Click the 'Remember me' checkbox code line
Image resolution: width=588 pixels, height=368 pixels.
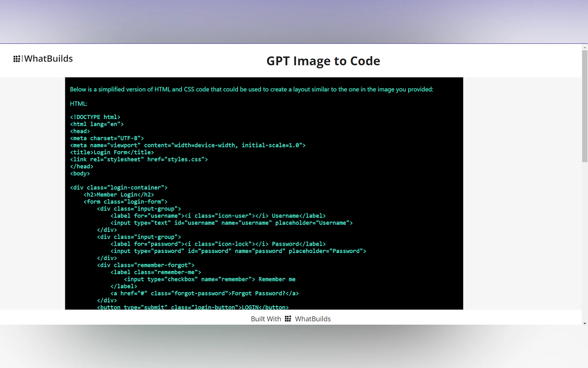point(210,279)
